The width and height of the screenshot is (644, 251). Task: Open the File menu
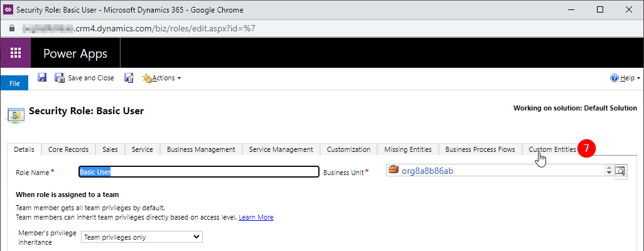click(x=14, y=83)
